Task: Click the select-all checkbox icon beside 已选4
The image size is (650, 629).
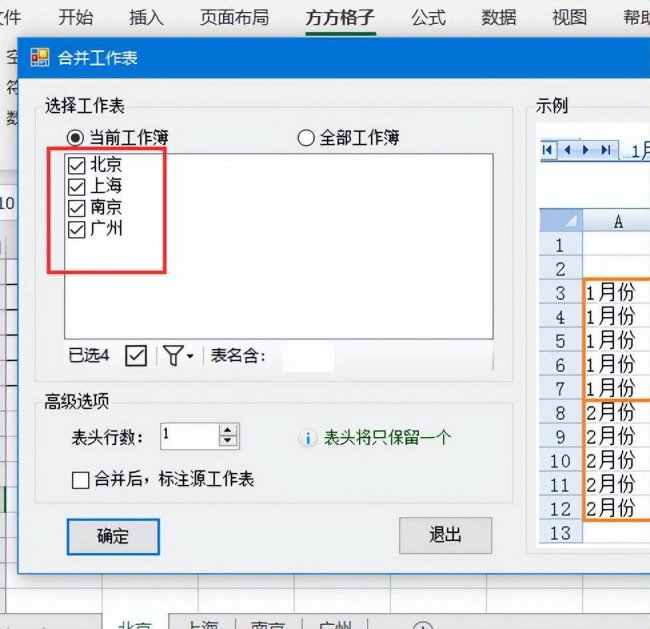Action: tap(136, 356)
